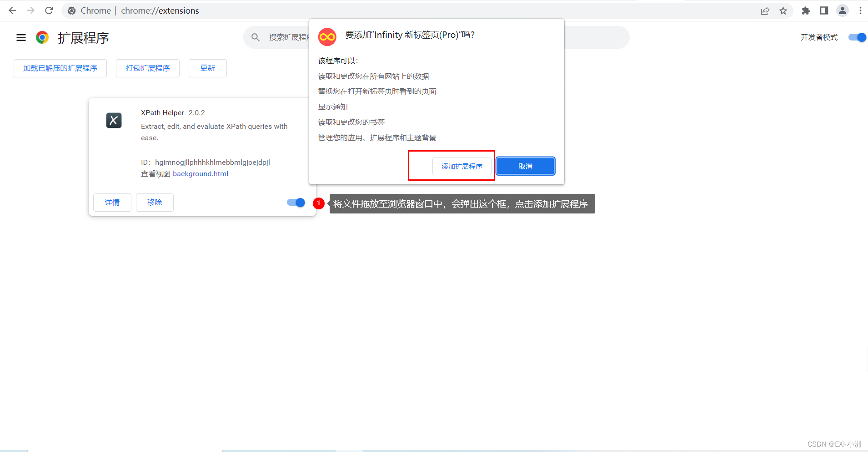Open the Chrome three-dot menu
The image size is (868, 452).
[x=860, y=10]
